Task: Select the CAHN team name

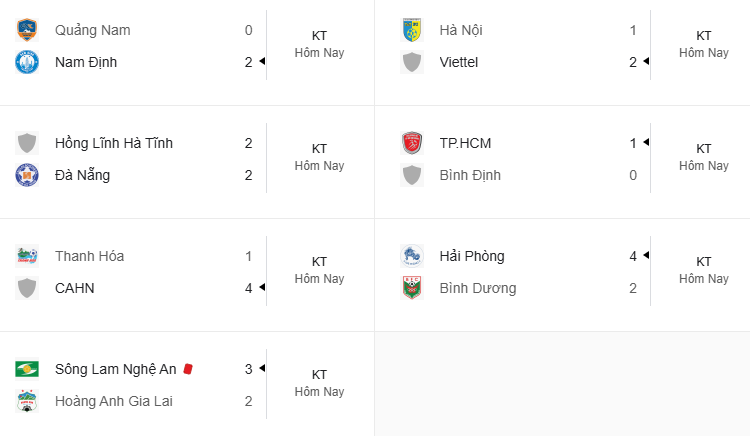Action: [75, 288]
